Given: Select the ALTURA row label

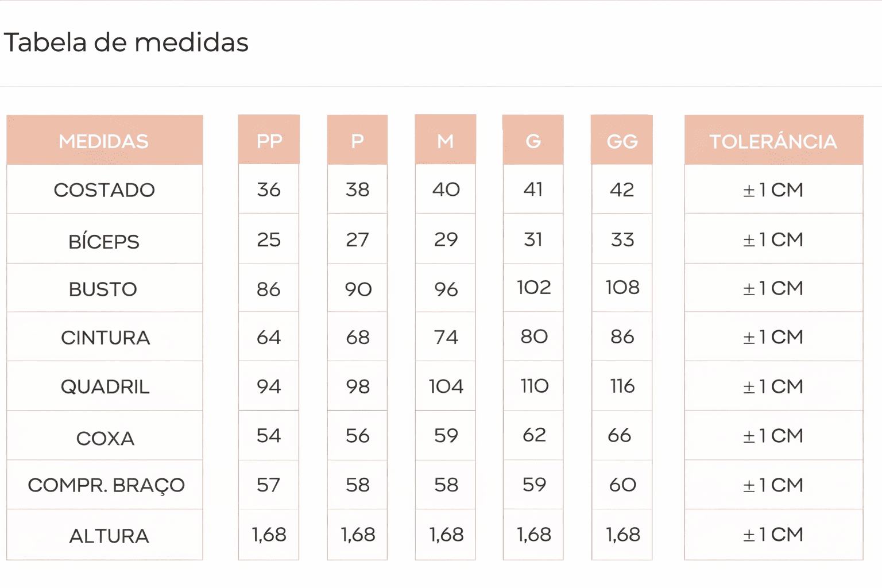Looking at the screenshot, I should coord(109,536).
